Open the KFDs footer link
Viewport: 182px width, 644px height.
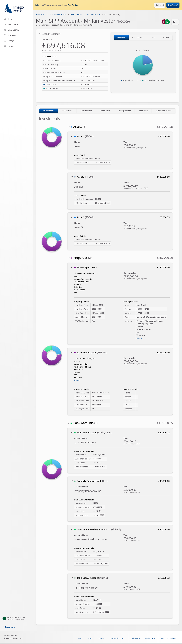click(89, 638)
